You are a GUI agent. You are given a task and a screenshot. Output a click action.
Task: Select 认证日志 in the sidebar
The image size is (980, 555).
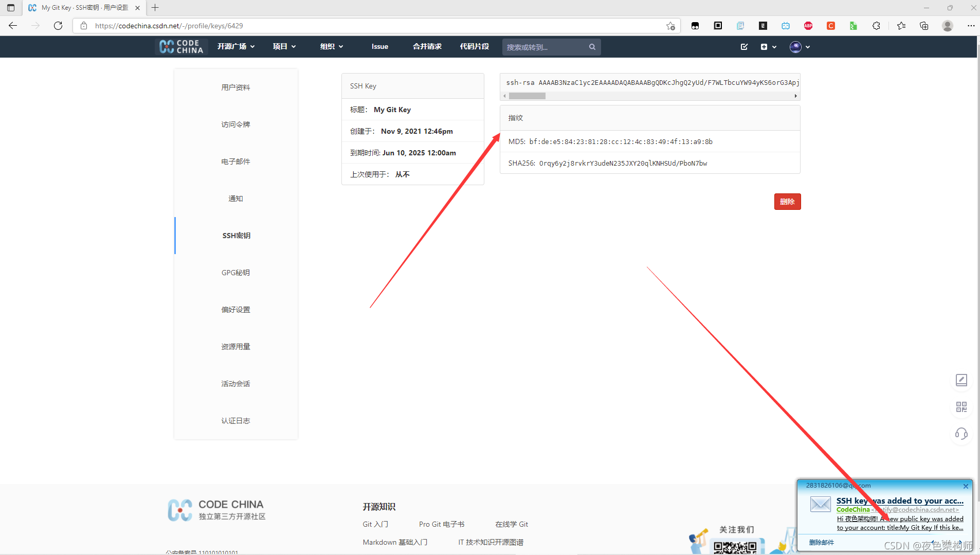click(236, 421)
